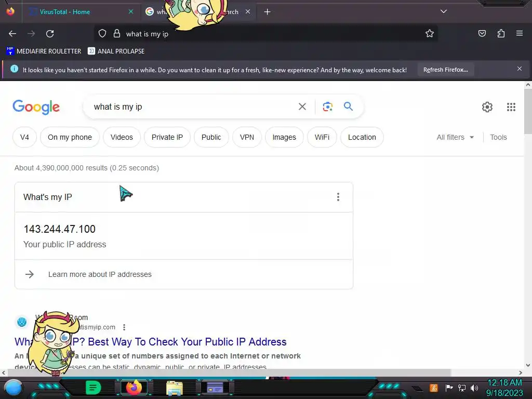The image size is (532, 399).
Task: Open the purple window app on taskbar
Action: click(215, 388)
